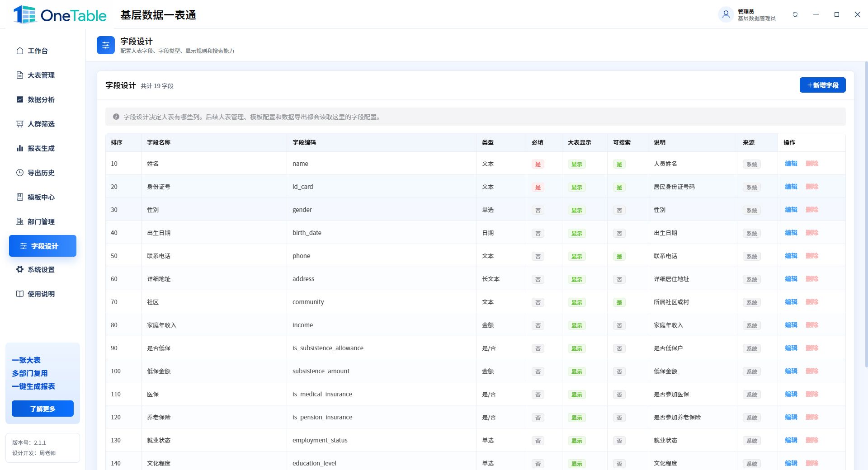The height and width of the screenshot is (470, 868).
Task: Click the 显示 tag in the 身份证号 row
Action: 577,187
